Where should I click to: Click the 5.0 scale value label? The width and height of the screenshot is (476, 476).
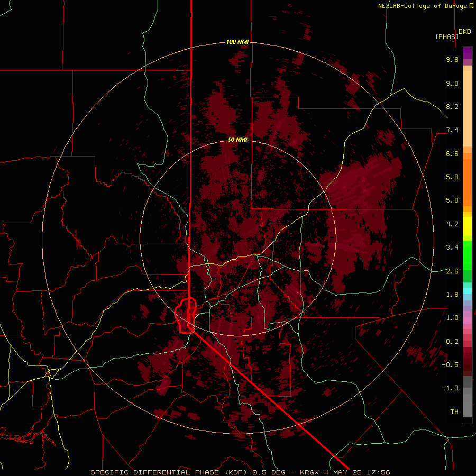coord(452,200)
